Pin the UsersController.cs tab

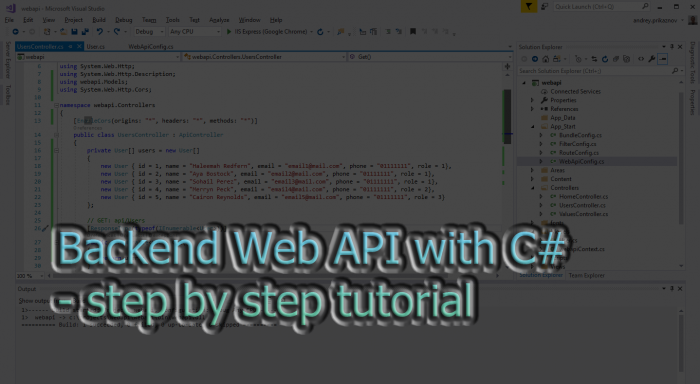(71, 46)
